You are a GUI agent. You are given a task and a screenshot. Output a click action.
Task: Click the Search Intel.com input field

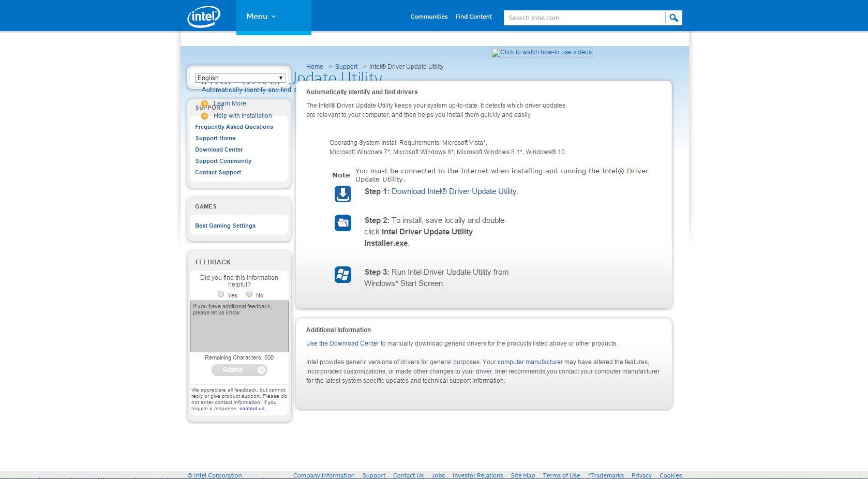click(584, 18)
